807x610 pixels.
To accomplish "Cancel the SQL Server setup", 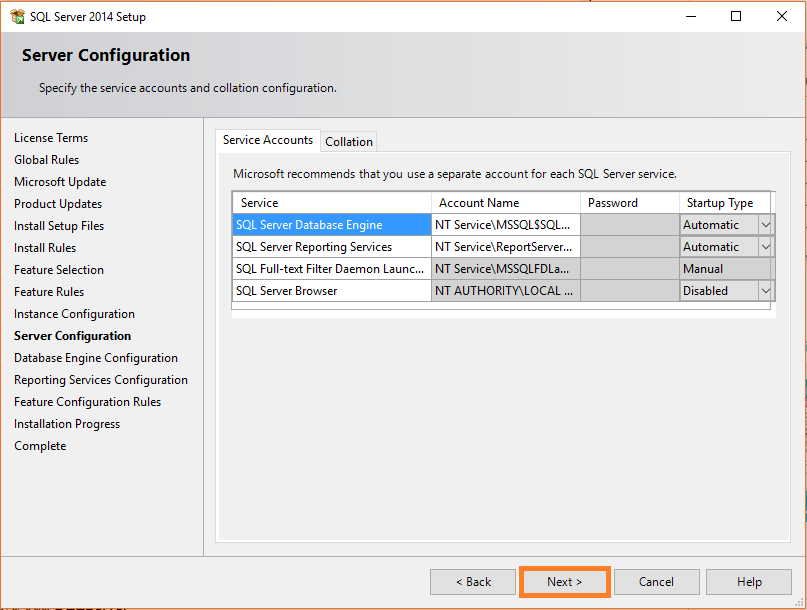I will (x=656, y=582).
